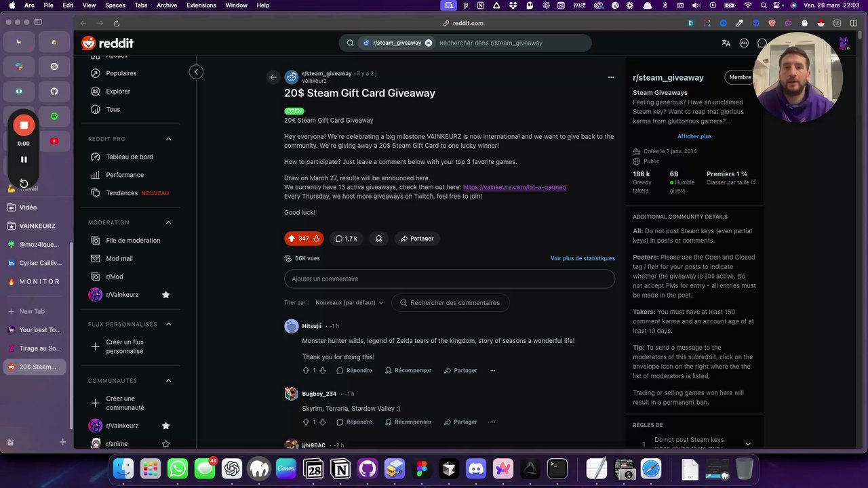Click Récompenser under Bugboy_234's comment
This screenshot has width=868, height=488.
coord(408,422)
